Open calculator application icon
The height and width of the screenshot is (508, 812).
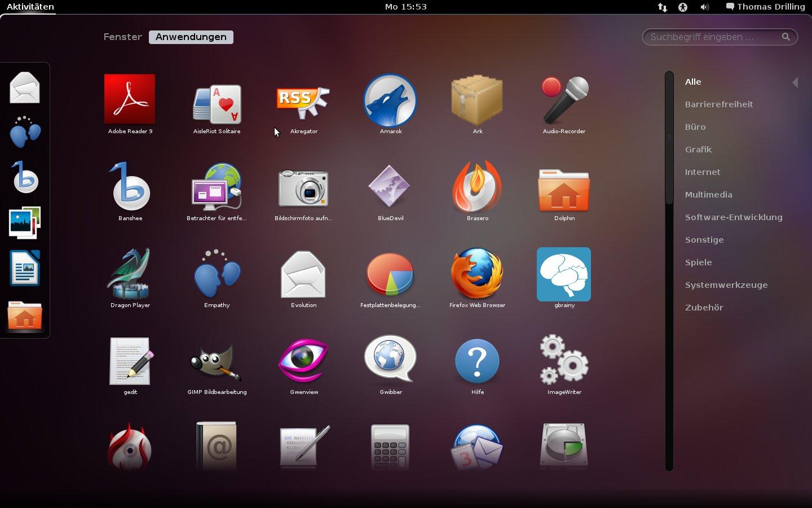(390, 448)
